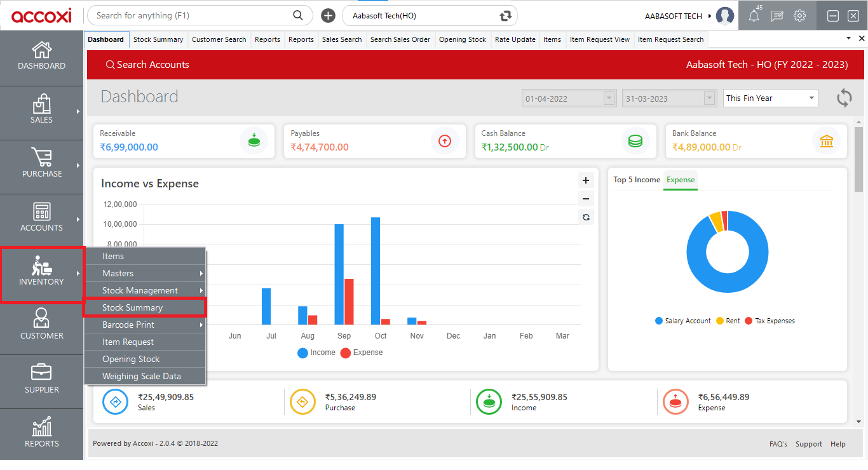Select Item Request from Inventory menu
This screenshot has height=470, width=868.
coord(145,342)
